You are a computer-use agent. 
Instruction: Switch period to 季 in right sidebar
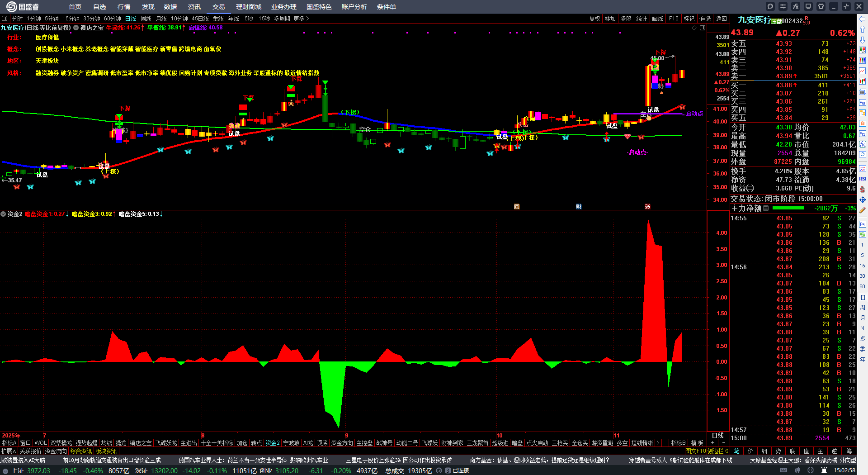pos(863,349)
